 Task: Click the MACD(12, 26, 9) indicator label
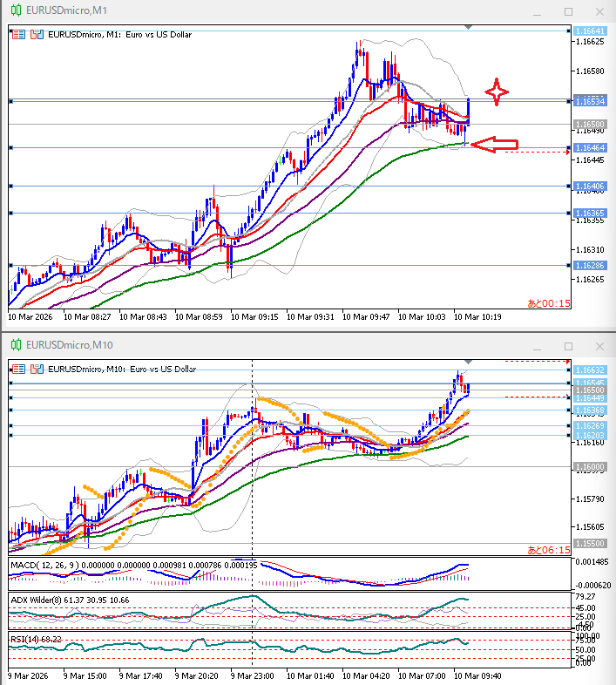tap(44, 566)
